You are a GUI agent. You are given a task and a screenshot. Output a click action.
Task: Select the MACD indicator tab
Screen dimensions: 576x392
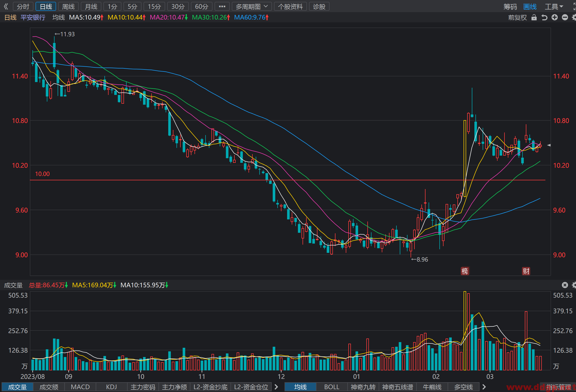[x=80, y=387]
